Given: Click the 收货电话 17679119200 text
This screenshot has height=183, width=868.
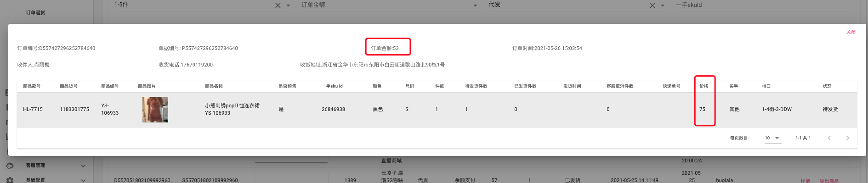Looking at the screenshot, I should coord(186,65).
